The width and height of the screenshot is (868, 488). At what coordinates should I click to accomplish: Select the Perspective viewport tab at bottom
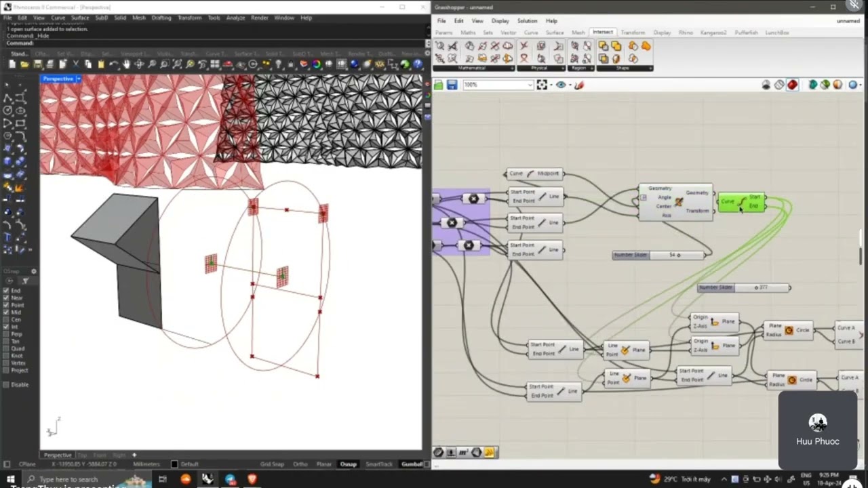pyautogui.click(x=58, y=455)
